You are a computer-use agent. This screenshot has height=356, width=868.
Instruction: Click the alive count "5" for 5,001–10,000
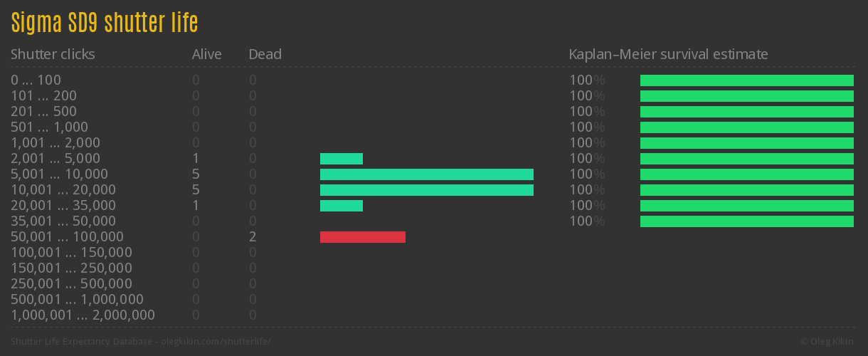point(196,174)
